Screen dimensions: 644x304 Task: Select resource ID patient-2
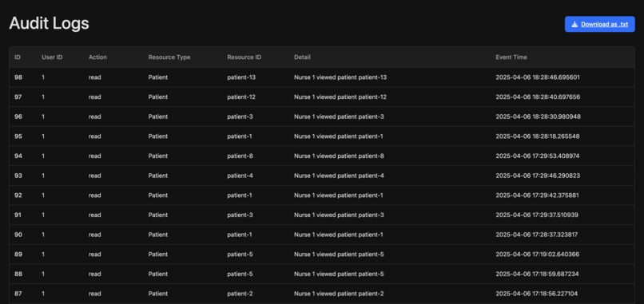coord(240,294)
